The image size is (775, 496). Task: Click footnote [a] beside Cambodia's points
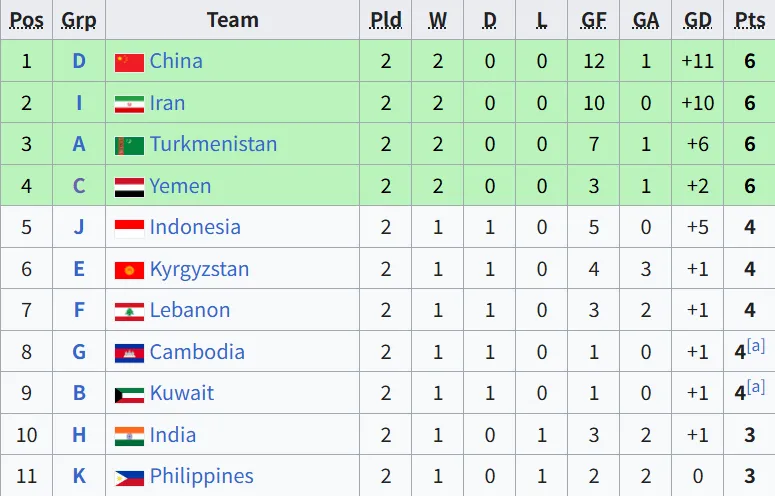coord(756,345)
